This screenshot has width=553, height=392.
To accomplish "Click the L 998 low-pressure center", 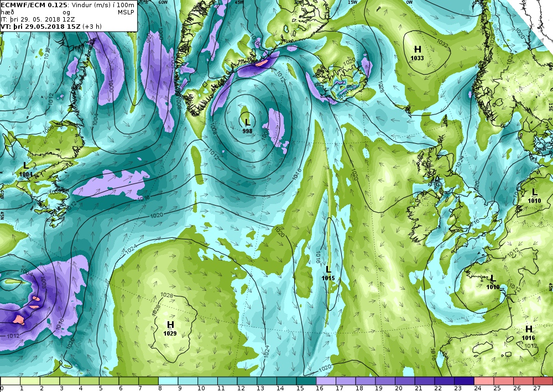I will pos(247,126).
